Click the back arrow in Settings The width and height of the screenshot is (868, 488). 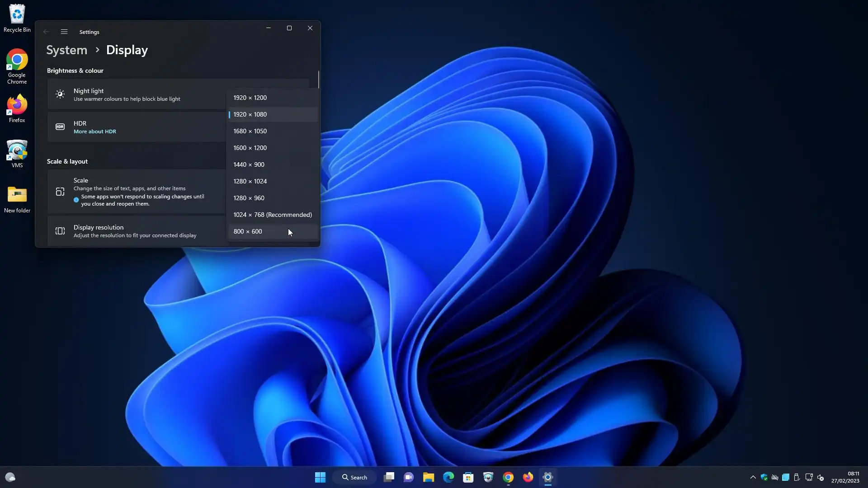46,32
